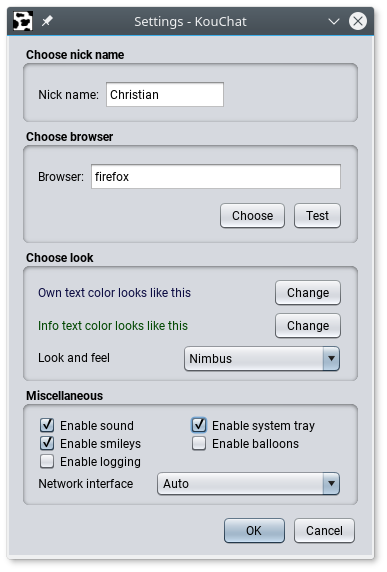Uncheck Enable system tray

(199, 425)
